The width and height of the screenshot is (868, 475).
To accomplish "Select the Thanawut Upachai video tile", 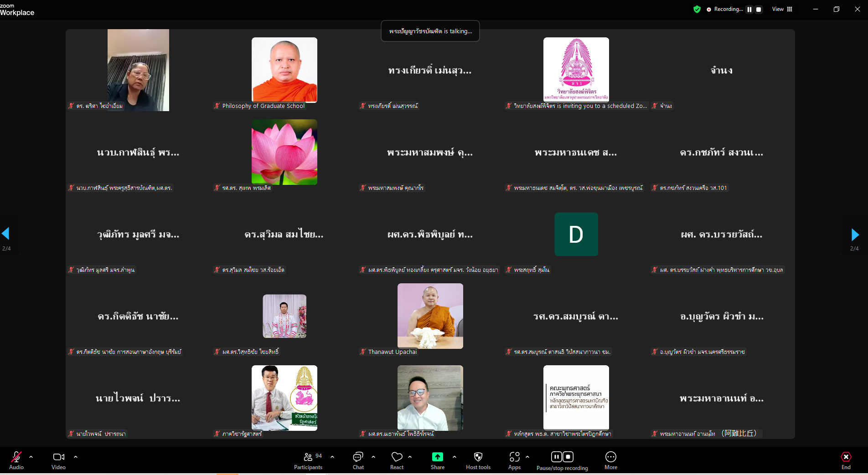I will [430, 316].
